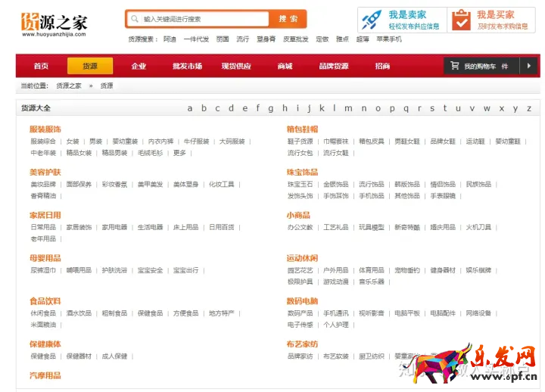Select the 现货供应 navigation tab
Screen dimensions: 545x392
coord(235,66)
